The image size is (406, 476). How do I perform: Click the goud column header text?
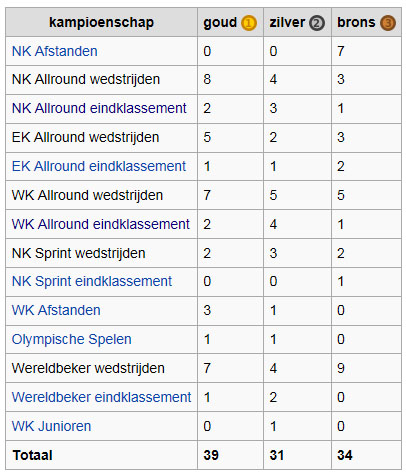tap(220, 23)
